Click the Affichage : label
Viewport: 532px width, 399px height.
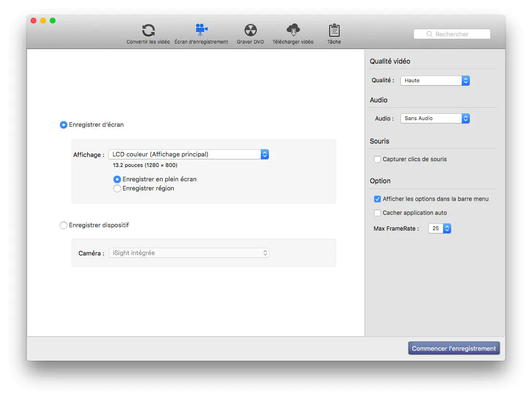click(89, 155)
